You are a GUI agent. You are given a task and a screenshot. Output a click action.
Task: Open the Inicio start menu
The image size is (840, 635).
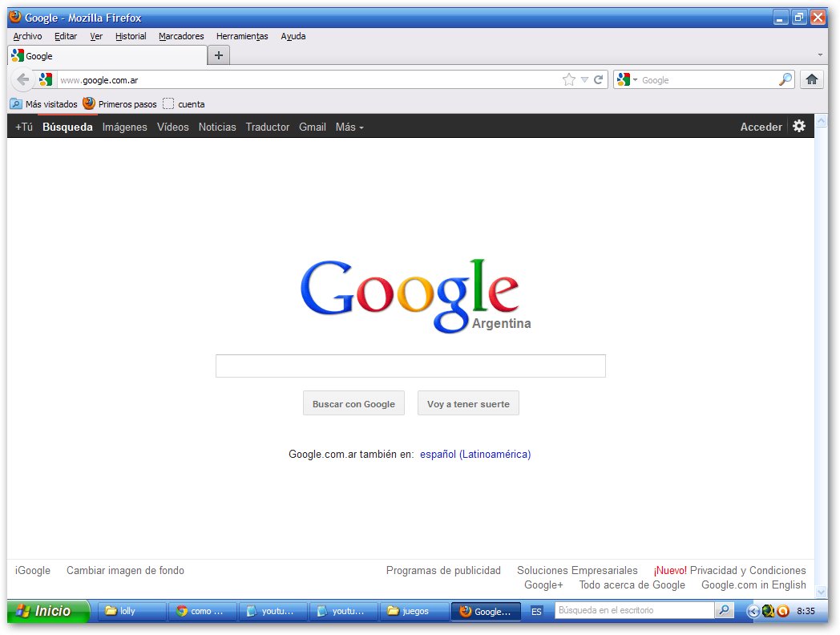tap(48, 611)
